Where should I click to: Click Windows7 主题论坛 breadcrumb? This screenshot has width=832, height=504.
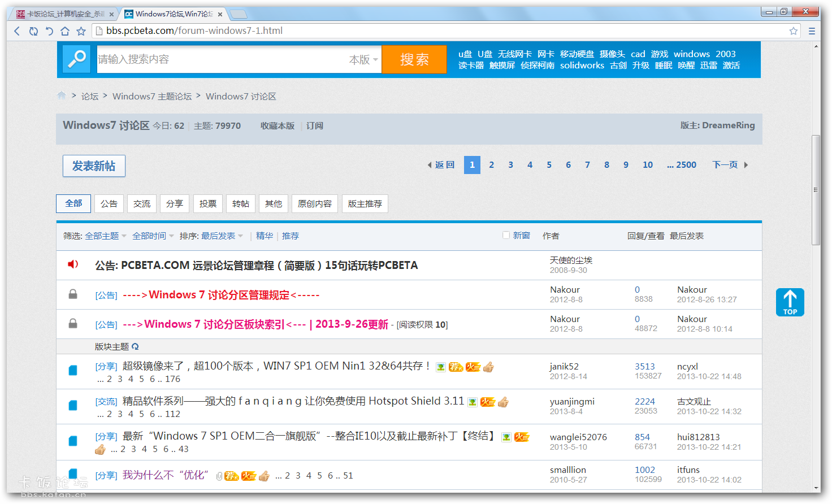click(x=152, y=97)
